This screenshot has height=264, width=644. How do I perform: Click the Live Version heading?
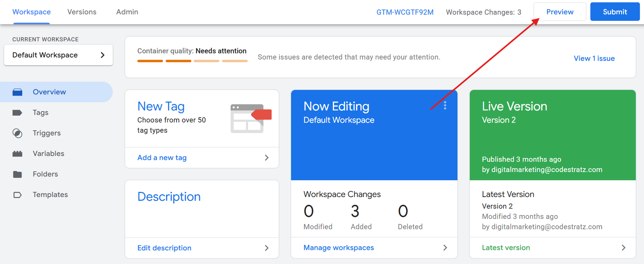[514, 106]
